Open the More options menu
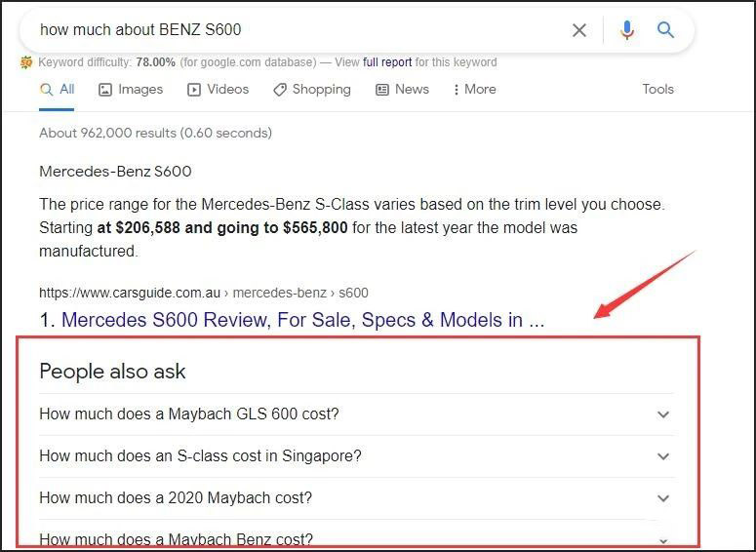756x552 pixels. pyautogui.click(x=474, y=89)
